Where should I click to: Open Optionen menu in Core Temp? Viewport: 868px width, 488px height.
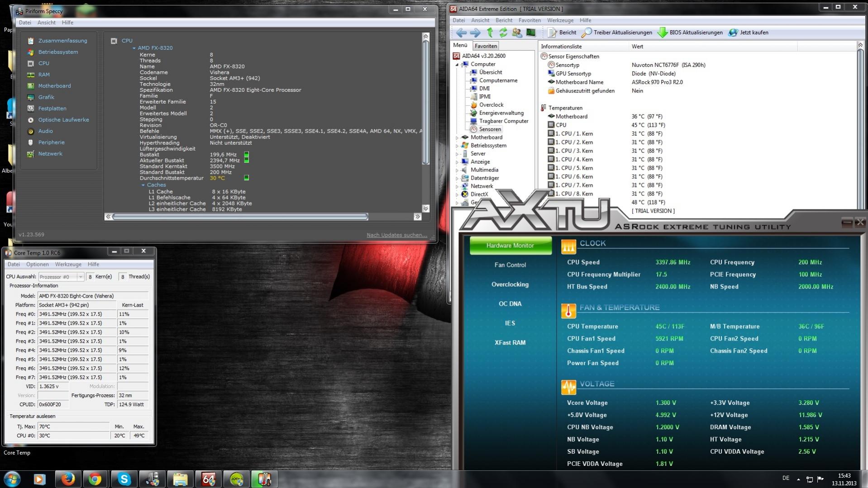[38, 265]
